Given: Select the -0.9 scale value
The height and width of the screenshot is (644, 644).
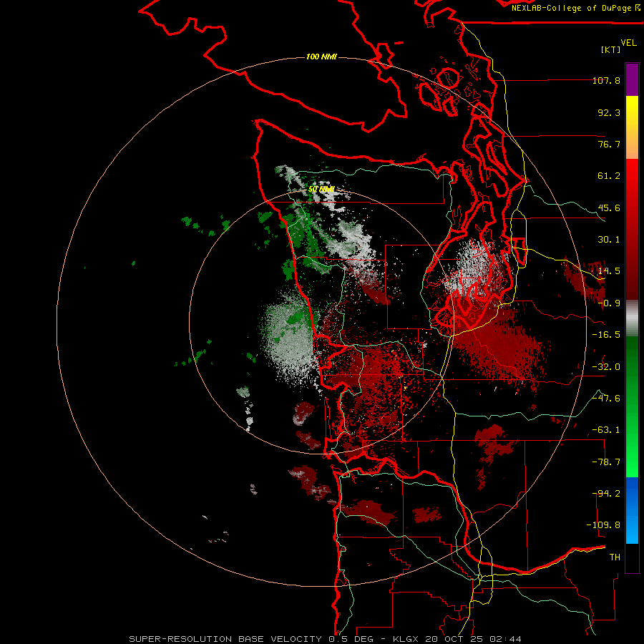Looking at the screenshot, I should (x=609, y=303).
